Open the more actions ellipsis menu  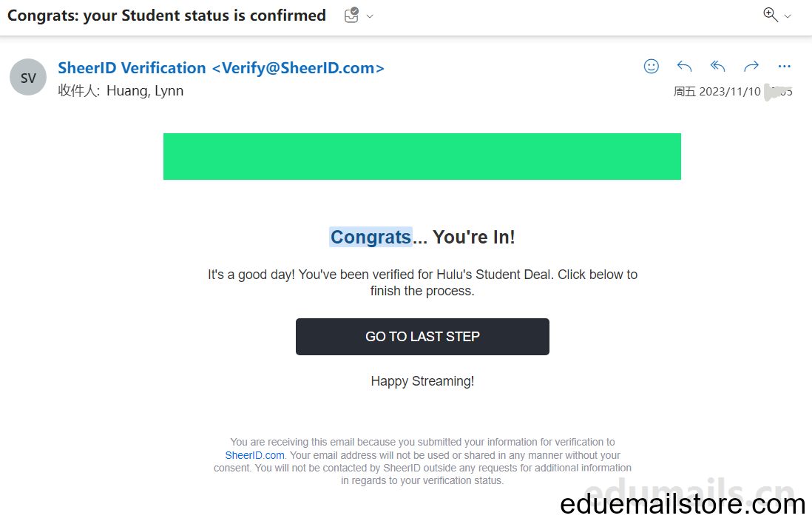(x=784, y=67)
